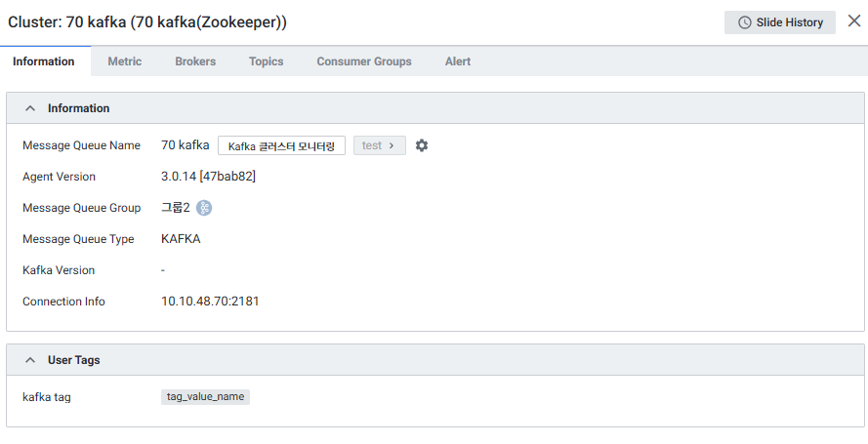Viewport: 868px width, 444px height.
Task: Close the cluster detail panel
Action: tap(853, 21)
